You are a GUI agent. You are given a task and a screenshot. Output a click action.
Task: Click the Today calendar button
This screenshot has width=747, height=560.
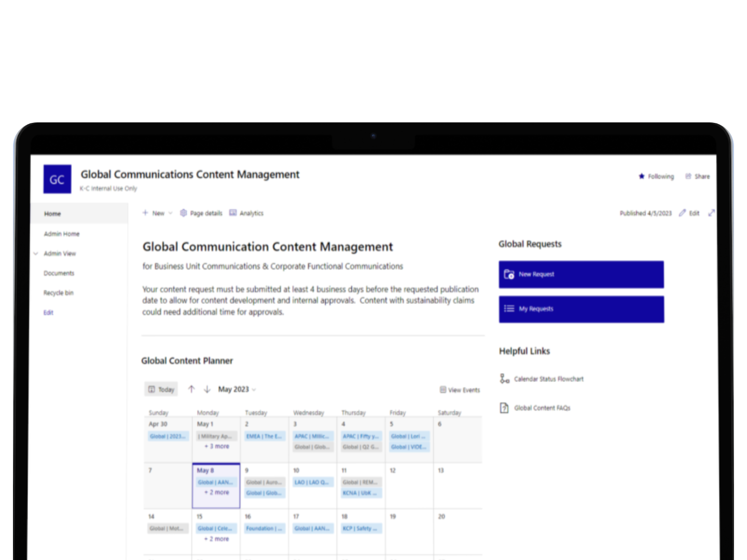tap(161, 389)
